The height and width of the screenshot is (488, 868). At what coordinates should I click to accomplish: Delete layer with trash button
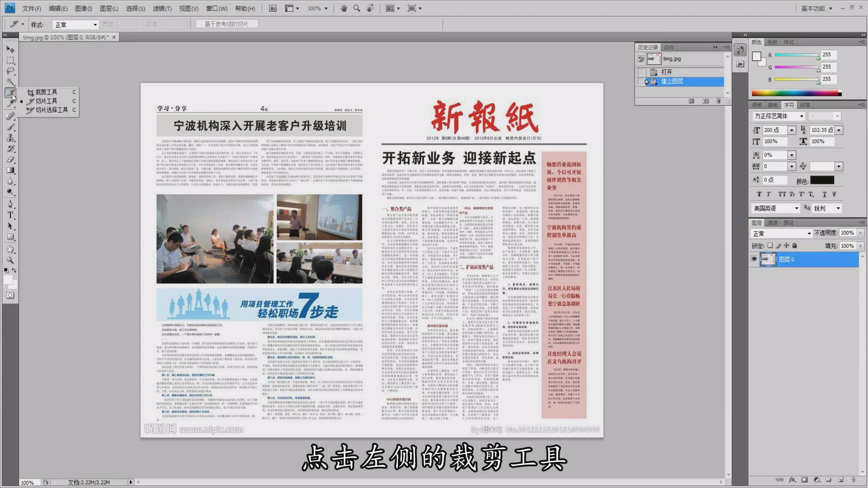tap(853, 480)
